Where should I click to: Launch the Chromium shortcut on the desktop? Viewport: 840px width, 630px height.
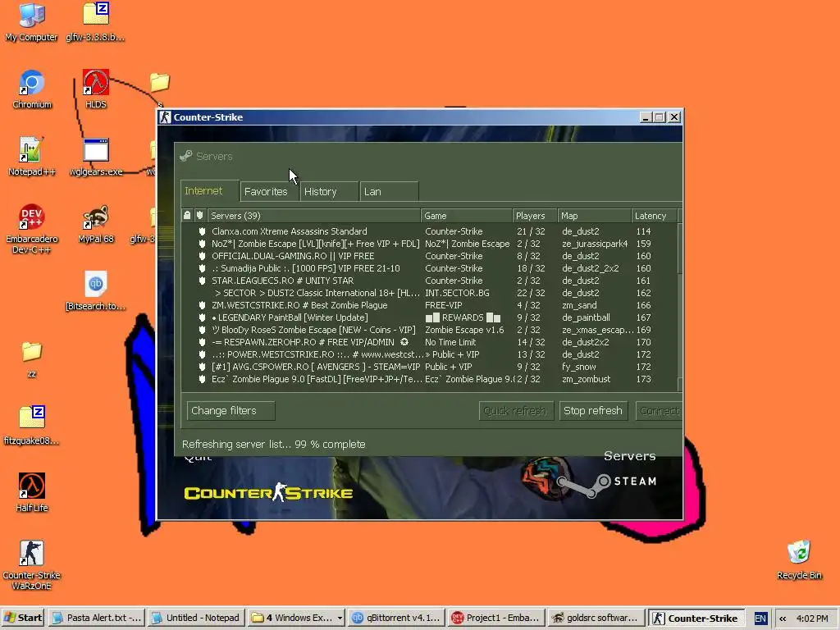point(32,89)
